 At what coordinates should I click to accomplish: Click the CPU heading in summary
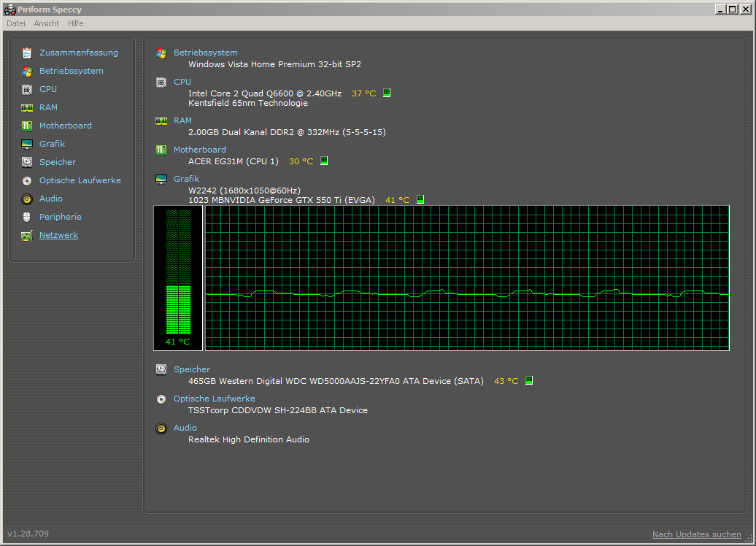pos(182,82)
